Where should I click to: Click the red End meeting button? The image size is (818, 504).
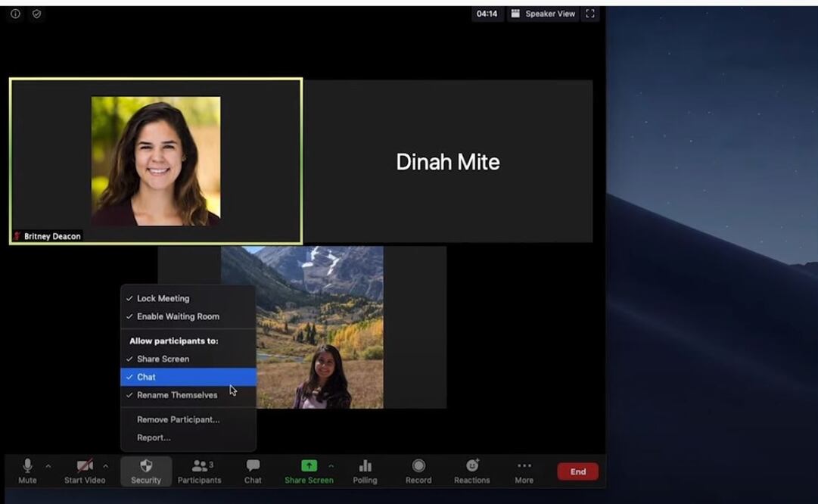(577, 471)
